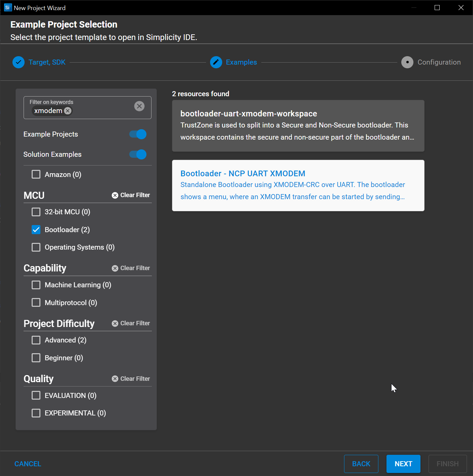Clear the Quality filter
The height and width of the screenshot is (476, 473).
pos(131,379)
